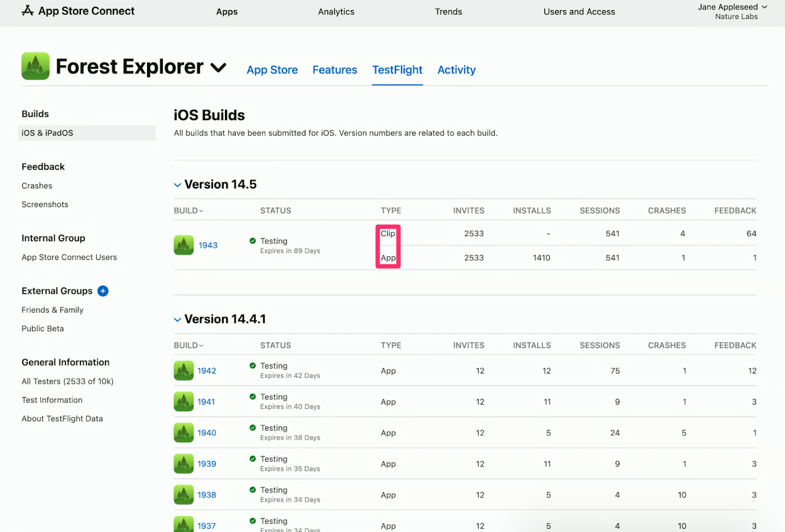
Task: Open Screenshots under Feedback
Action: coord(45,204)
